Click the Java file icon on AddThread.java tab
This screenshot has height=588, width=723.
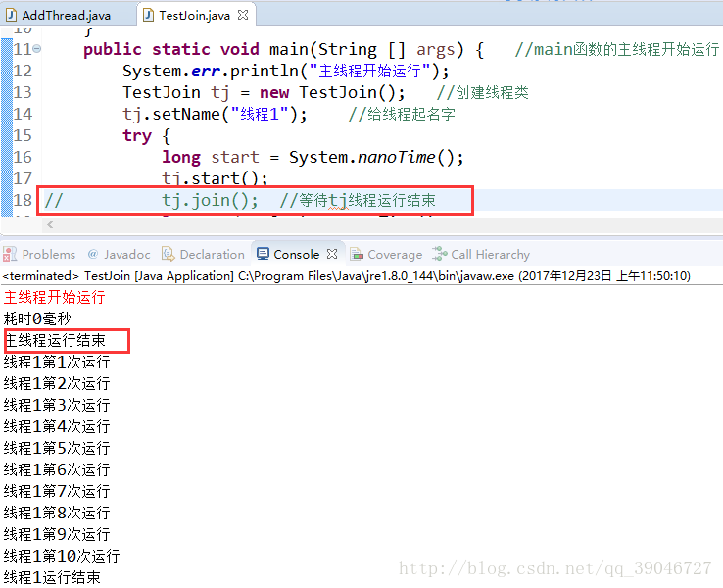11,16
